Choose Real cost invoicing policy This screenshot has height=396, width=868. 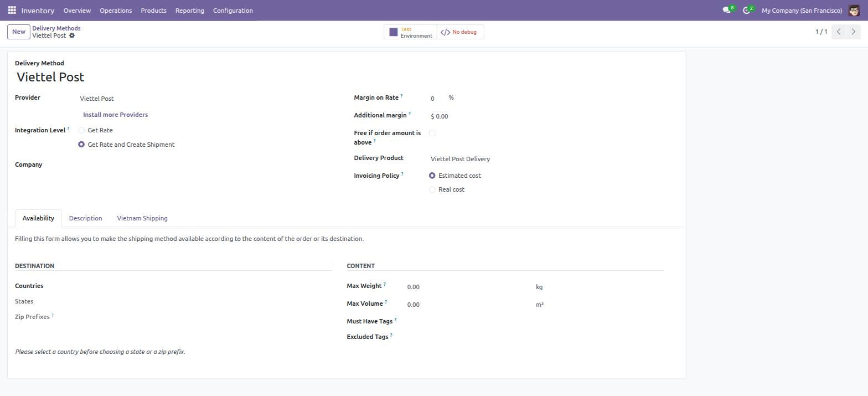coord(432,189)
